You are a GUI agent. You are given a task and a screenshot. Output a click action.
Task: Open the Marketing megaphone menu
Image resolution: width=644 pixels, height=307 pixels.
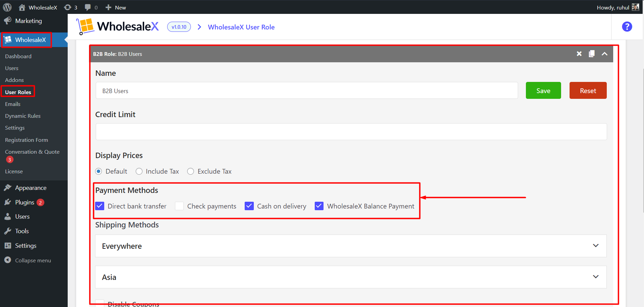[23, 21]
